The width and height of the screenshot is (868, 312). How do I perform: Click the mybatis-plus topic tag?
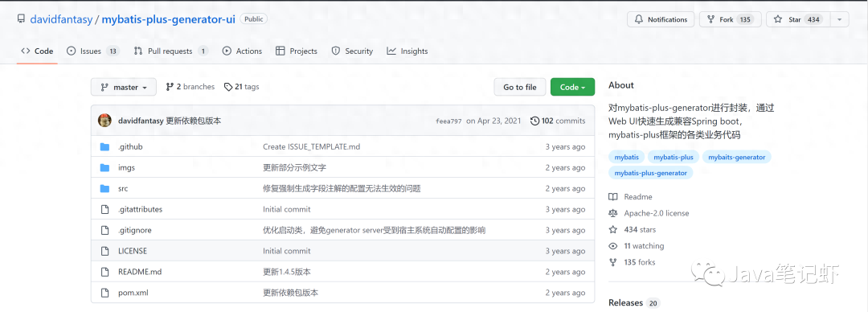(x=674, y=157)
